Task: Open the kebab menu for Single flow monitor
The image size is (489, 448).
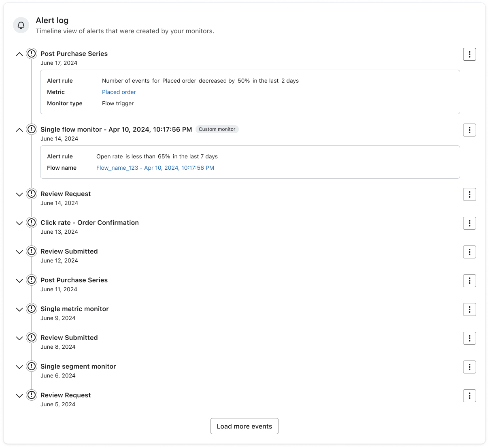Action: tap(469, 130)
